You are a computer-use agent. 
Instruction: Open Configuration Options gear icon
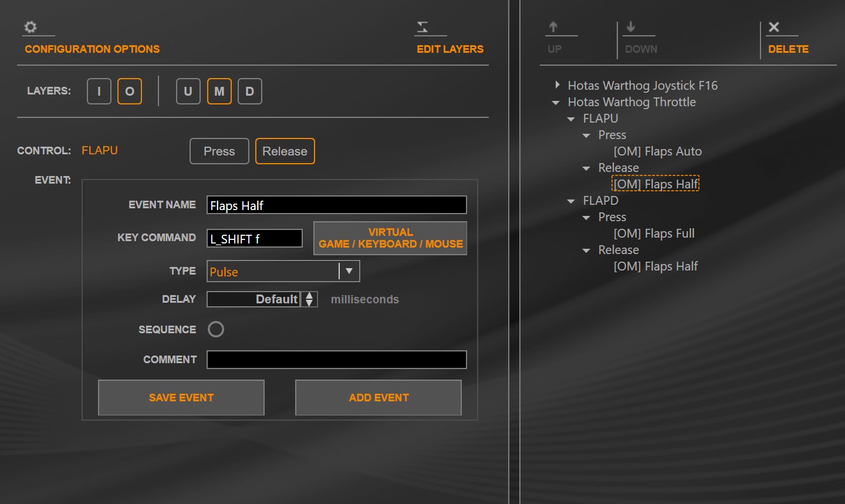pyautogui.click(x=31, y=27)
